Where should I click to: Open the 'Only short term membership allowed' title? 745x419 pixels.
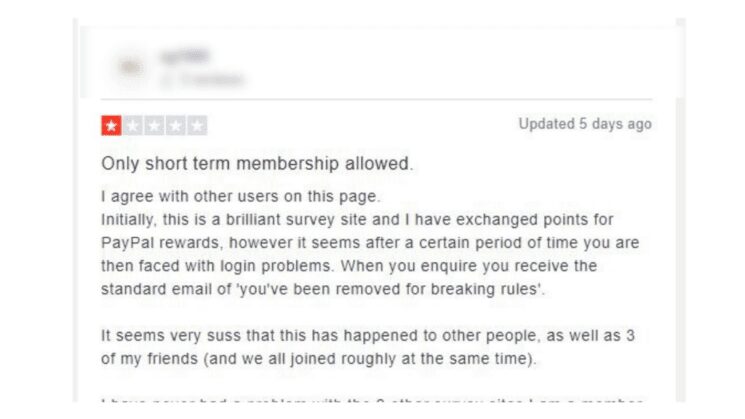point(257,164)
